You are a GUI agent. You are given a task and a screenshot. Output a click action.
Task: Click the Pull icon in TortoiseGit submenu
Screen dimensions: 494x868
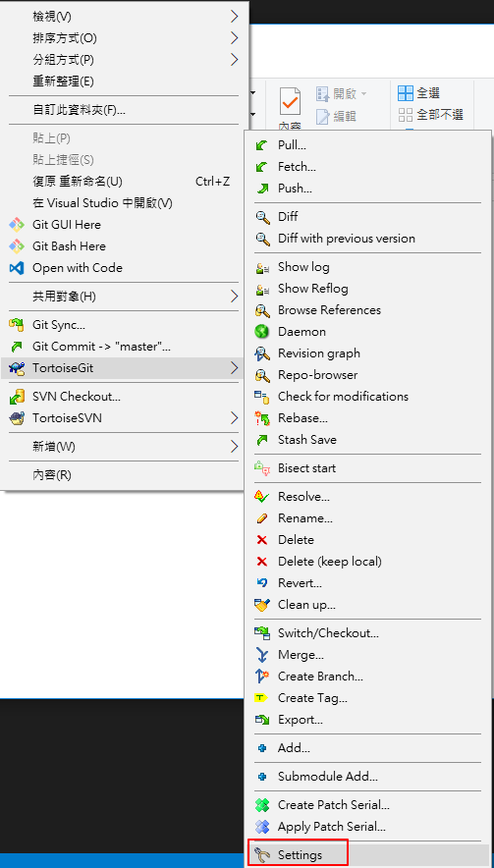262,145
